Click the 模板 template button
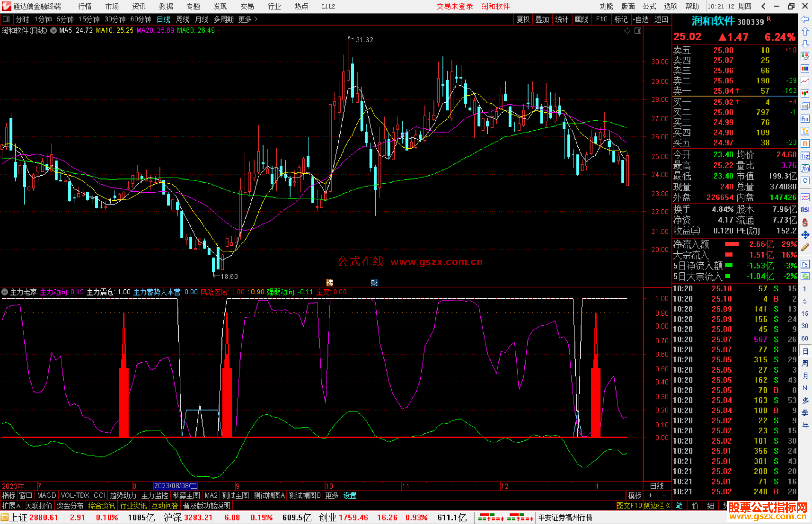The height and width of the screenshot is (524, 812). [x=635, y=495]
